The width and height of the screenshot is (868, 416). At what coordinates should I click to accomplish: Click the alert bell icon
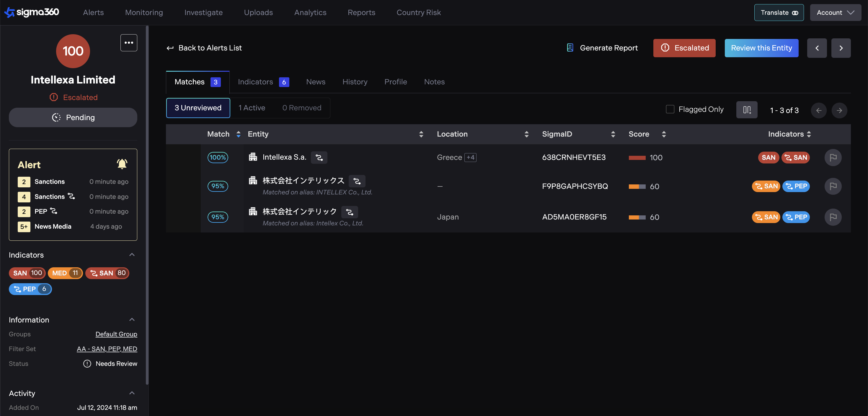pyautogui.click(x=122, y=164)
